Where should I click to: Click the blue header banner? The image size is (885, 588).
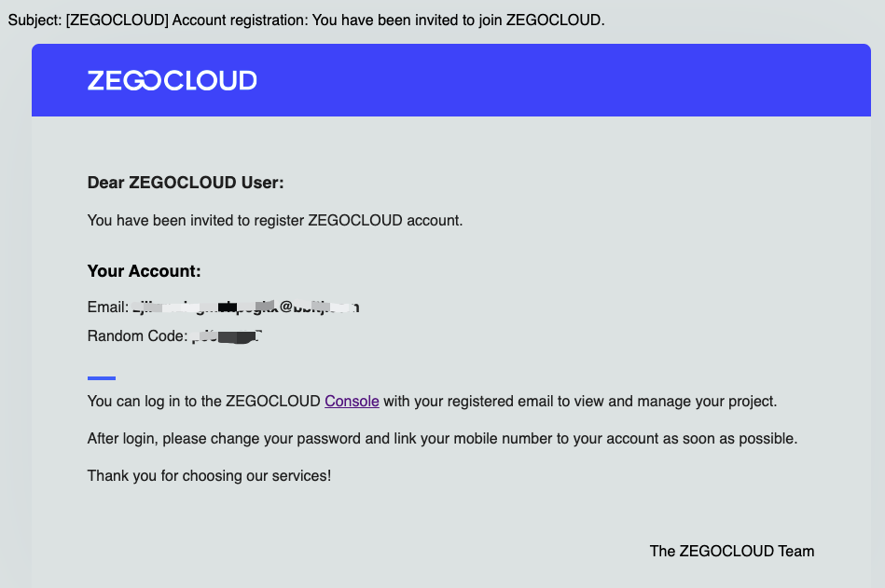tap(560, 81)
